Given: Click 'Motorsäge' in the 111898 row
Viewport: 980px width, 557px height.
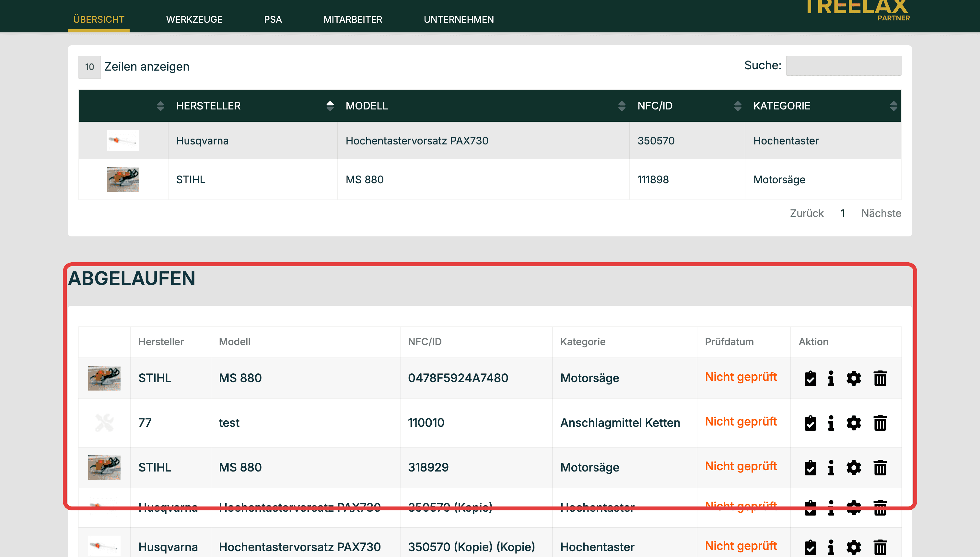Looking at the screenshot, I should [x=779, y=179].
